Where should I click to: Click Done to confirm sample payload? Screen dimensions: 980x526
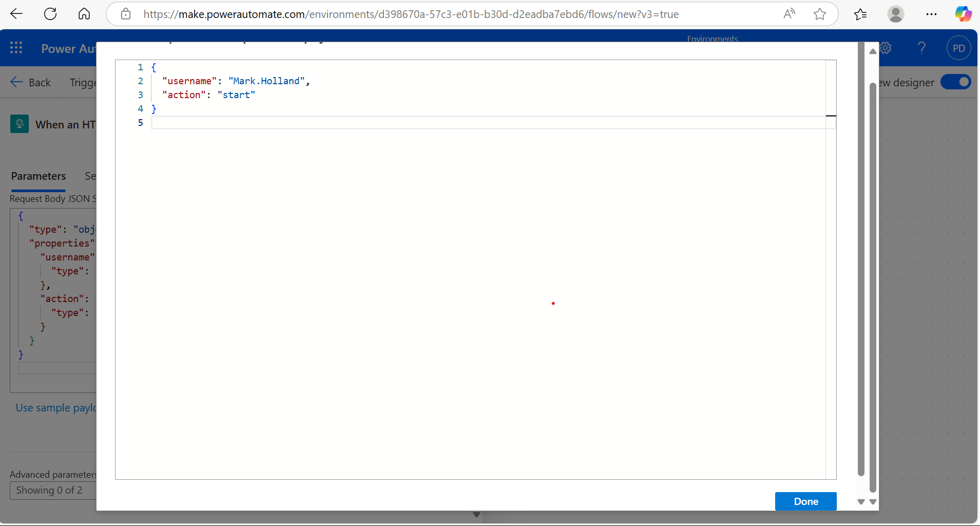(805, 501)
